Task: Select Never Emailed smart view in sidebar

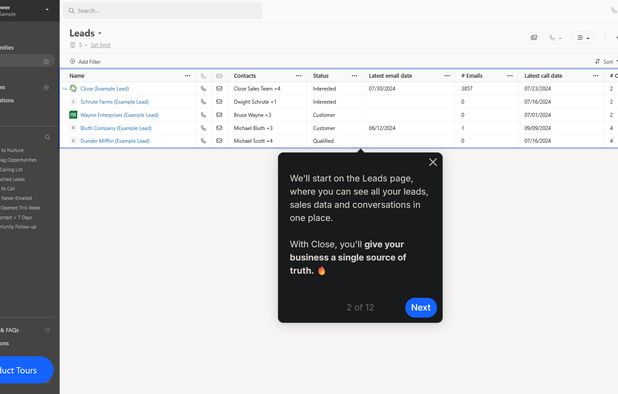Action: [x=16, y=198]
